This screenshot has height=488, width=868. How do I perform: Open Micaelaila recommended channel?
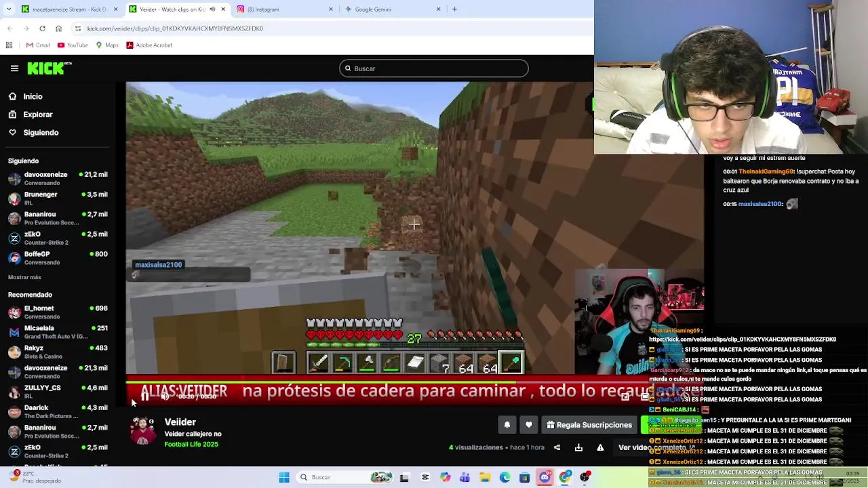pos(58,332)
